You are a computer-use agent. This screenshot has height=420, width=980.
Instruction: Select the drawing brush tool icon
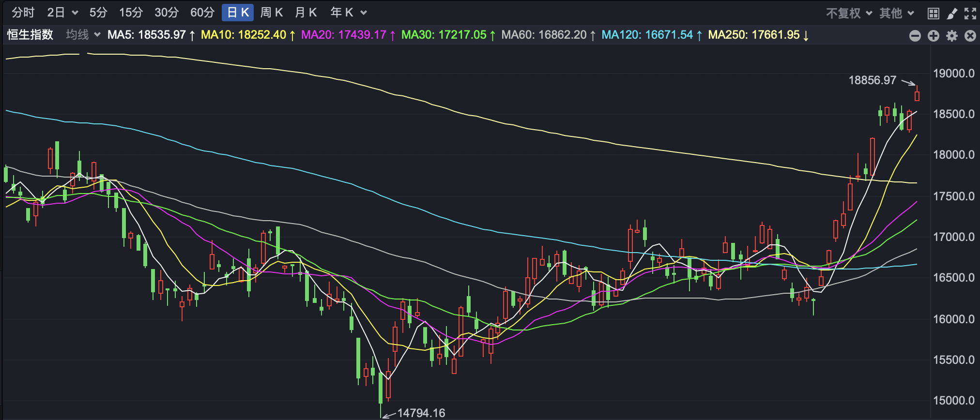(951, 14)
